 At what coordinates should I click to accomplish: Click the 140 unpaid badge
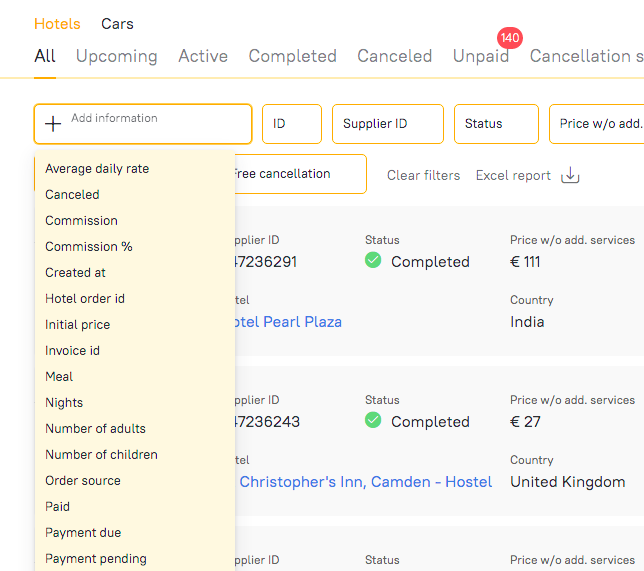510,38
